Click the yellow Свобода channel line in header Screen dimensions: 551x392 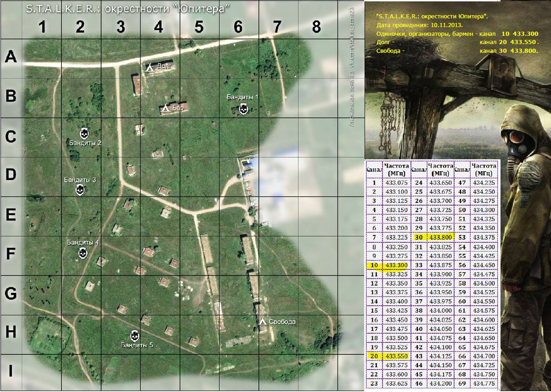[457, 50]
